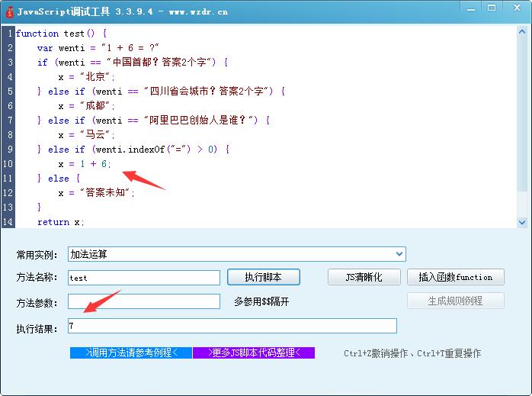Click the app icon in the title bar
The height and width of the screenshot is (396, 532).
[8, 11]
